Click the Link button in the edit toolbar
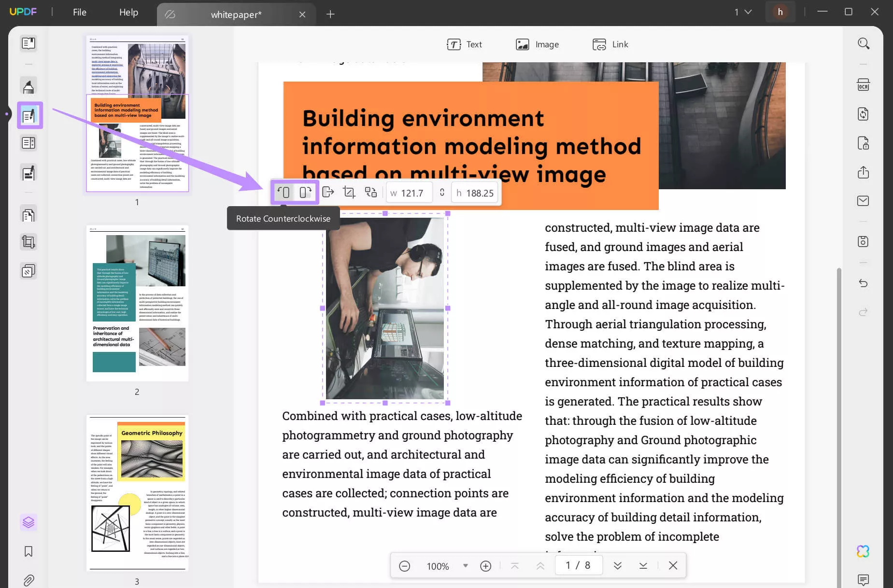The image size is (893, 588). coord(610,44)
